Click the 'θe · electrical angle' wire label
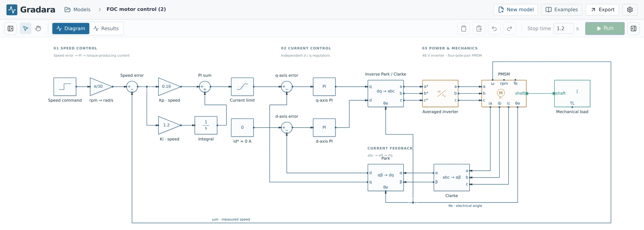The width and height of the screenshot is (644, 230). (465, 206)
